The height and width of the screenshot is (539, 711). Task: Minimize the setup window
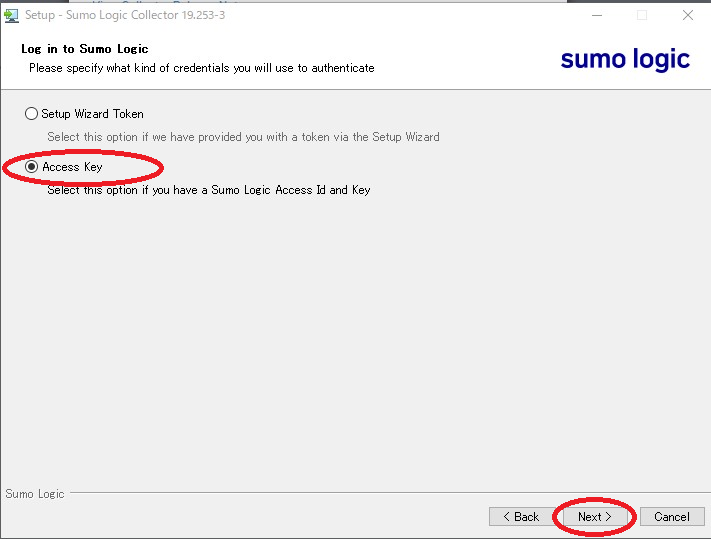tap(597, 15)
